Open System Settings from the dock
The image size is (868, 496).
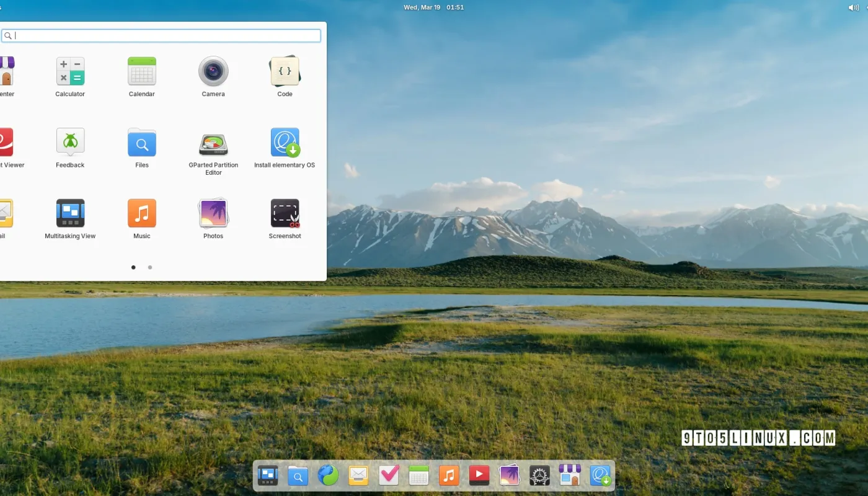pos(539,475)
